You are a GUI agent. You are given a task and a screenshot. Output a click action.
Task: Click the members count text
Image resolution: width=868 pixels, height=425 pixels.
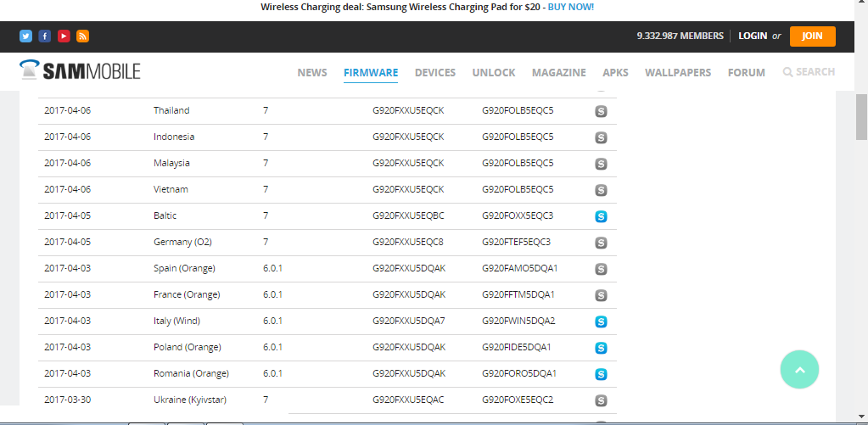[x=680, y=36]
